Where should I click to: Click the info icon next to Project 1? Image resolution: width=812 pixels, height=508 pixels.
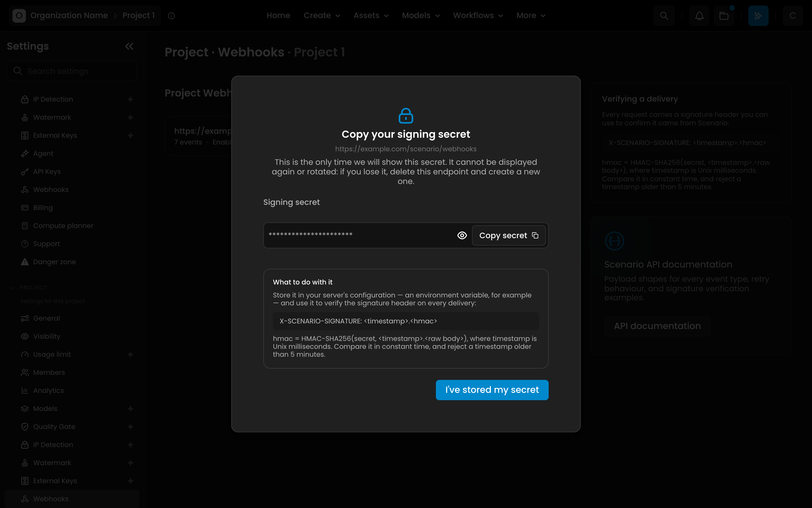click(171, 16)
